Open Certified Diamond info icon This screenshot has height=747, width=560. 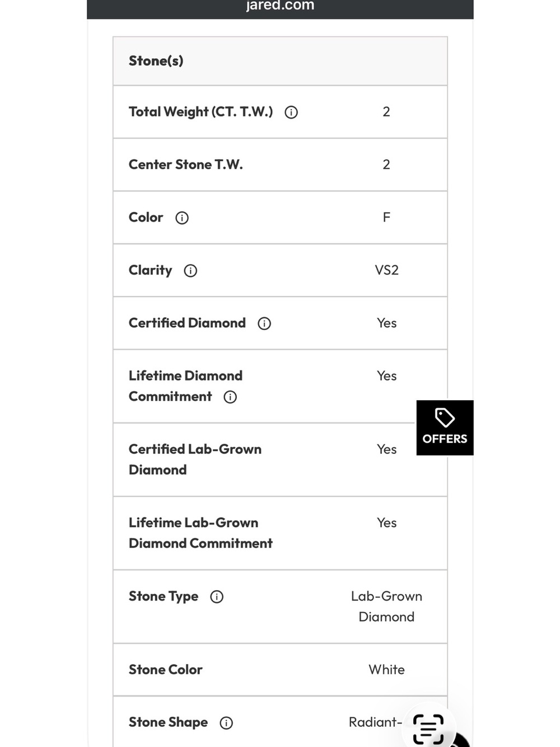pos(264,323)
